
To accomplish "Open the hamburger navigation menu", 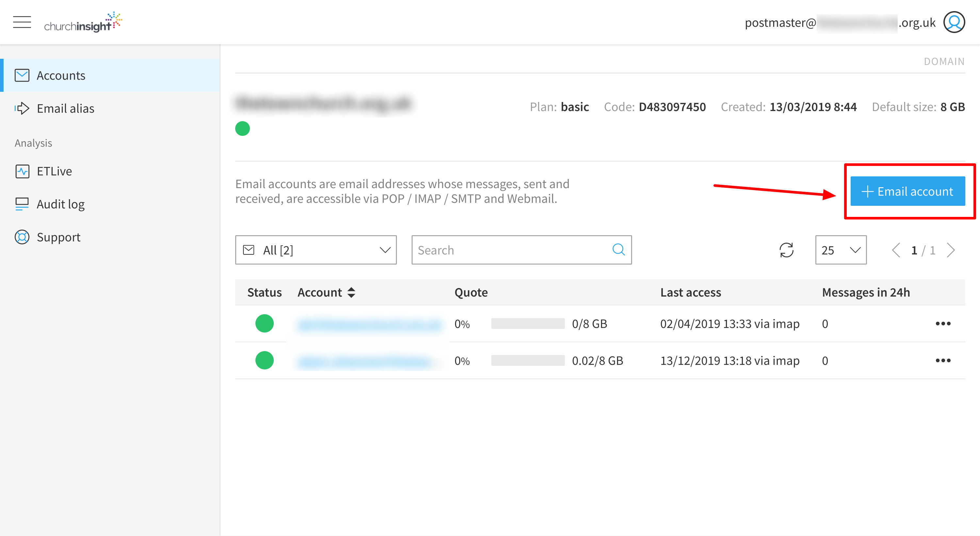I will (22, 22).
